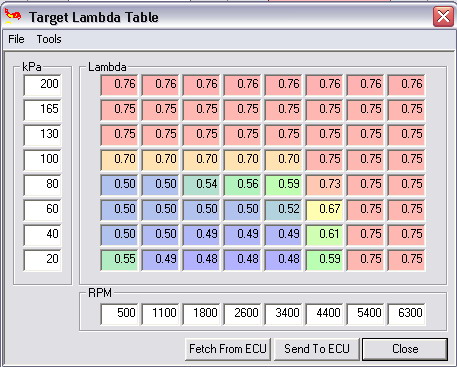The width and height of the screenshot is (457, 367).
Task: Select the 80 kPa axis field
Action: (x=43, y=185)
